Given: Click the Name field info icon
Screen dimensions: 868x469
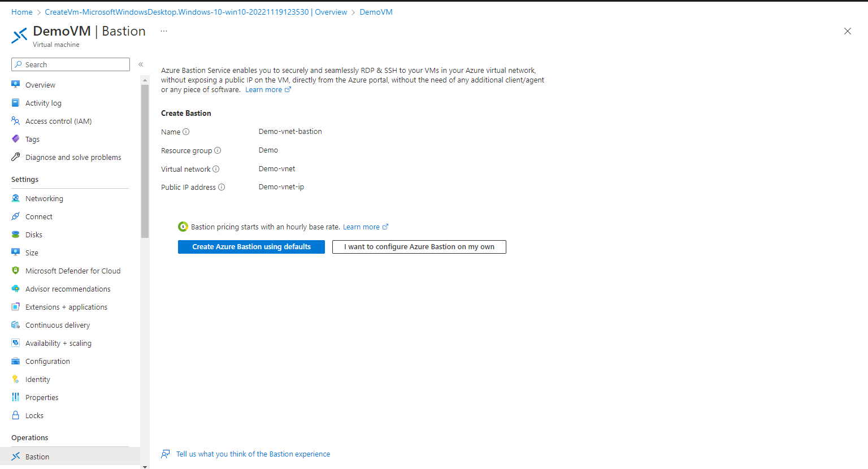Looking at the screenshot, I should pos(186,132).
